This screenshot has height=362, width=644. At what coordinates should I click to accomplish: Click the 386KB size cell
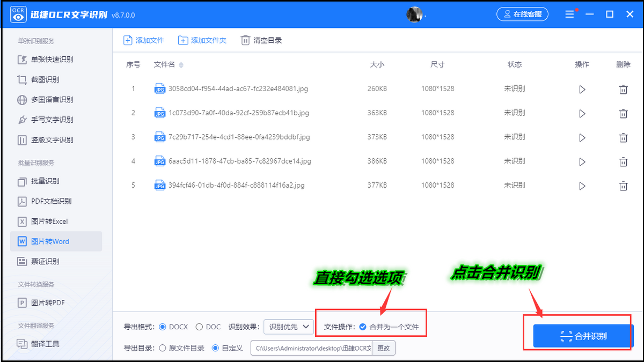pos(377,161)
